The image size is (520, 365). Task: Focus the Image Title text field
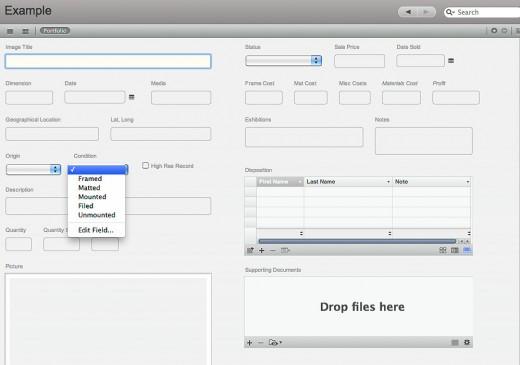pyautogui.click(x=108, y=61)
